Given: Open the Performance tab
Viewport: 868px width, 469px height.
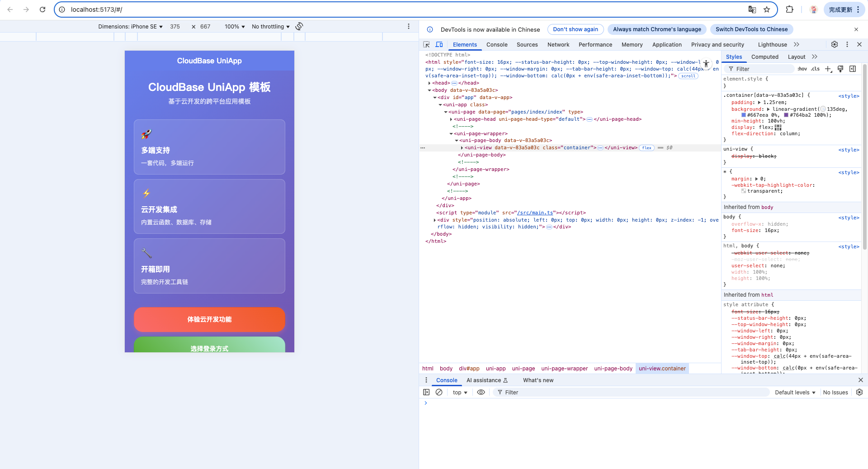Looking at the screenshot, I should pos(595,44).
